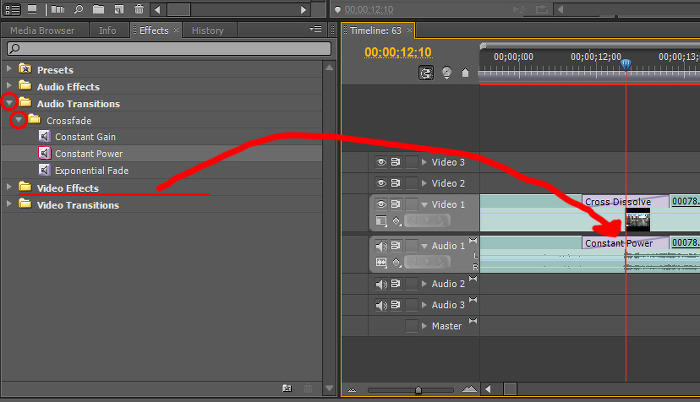This screenshot has width=700, height=402.
Task: Click the timeline zoom slider handle
Action: click(x=418, y=390)
